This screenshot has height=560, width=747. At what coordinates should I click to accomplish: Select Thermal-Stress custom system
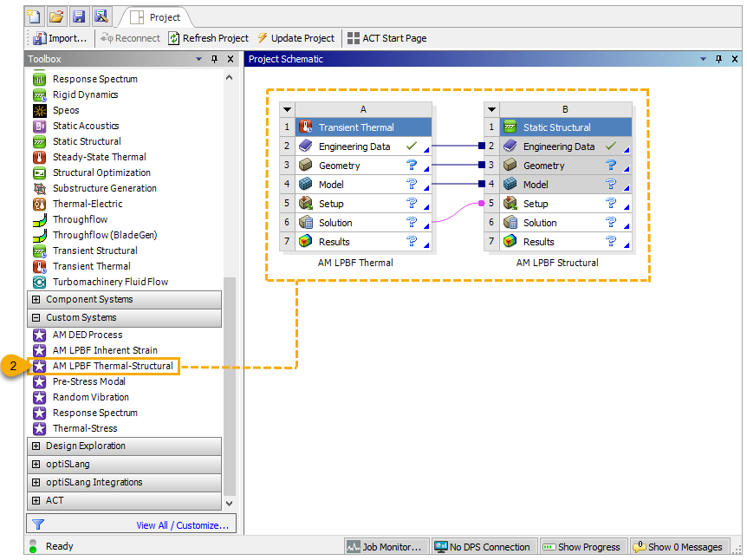pyautogui.click(x=75, y=428)
